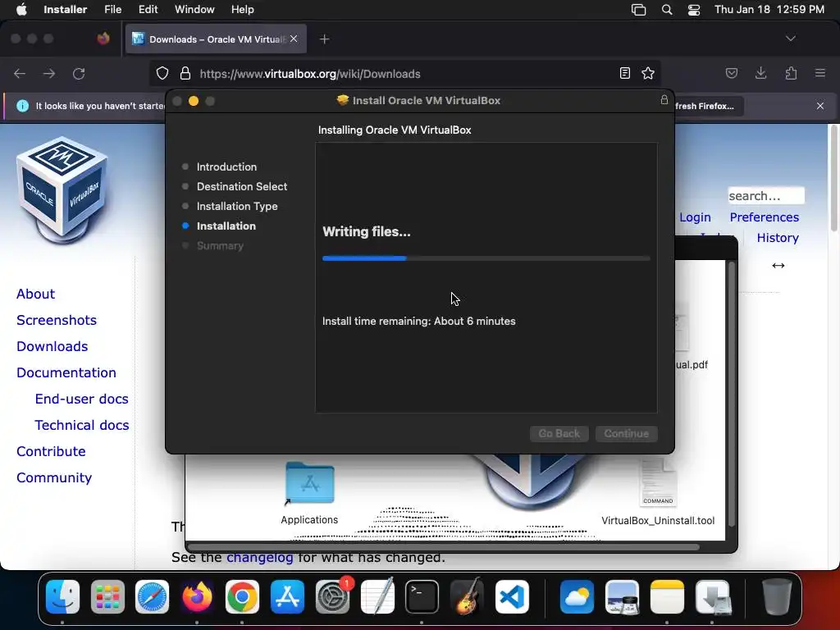Open App Store in the Dock
The width and height of the screenshot is (840, 630).
point(287,596)
